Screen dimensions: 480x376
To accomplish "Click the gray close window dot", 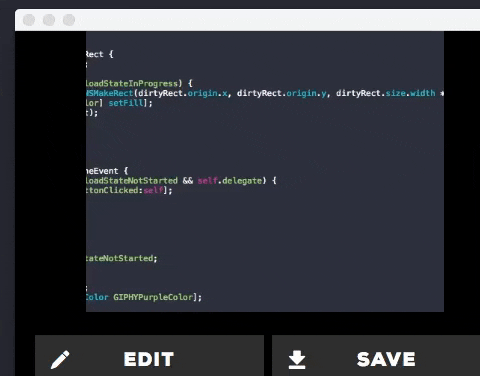I will pos(29,20).
